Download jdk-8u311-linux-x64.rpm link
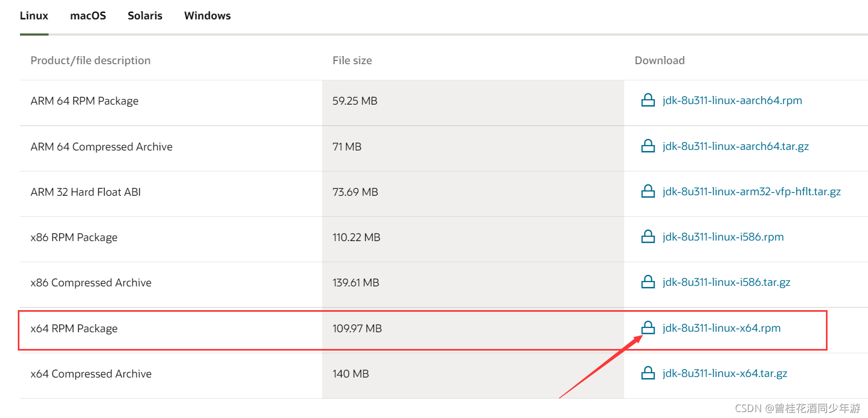 tap(721, 328)
